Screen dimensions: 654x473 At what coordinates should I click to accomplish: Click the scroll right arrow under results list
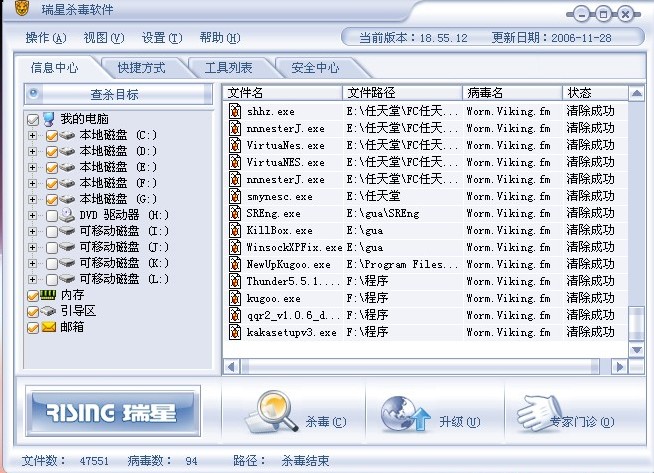620,367
